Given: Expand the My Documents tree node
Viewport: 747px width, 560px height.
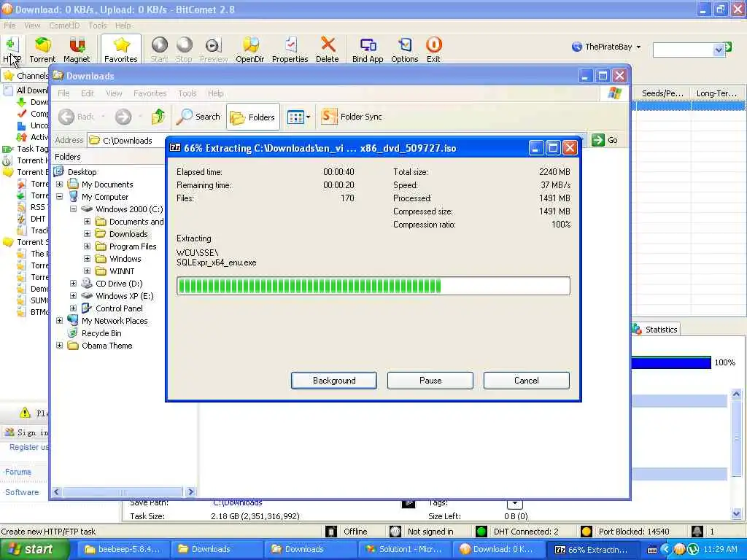Looking at the screenshot, I should coord(60,184).
